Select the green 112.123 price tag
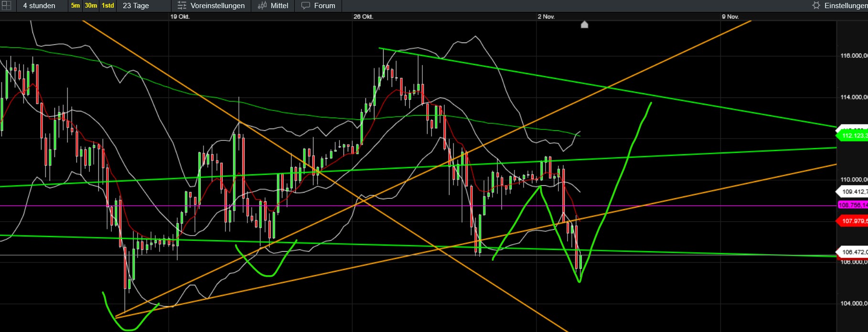Screen dimensions: 868x332 853,136
